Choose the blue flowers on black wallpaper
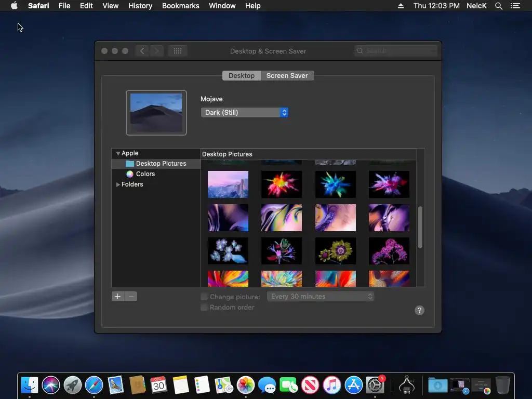This screenshot has height=399, width=532. (228, 251)
